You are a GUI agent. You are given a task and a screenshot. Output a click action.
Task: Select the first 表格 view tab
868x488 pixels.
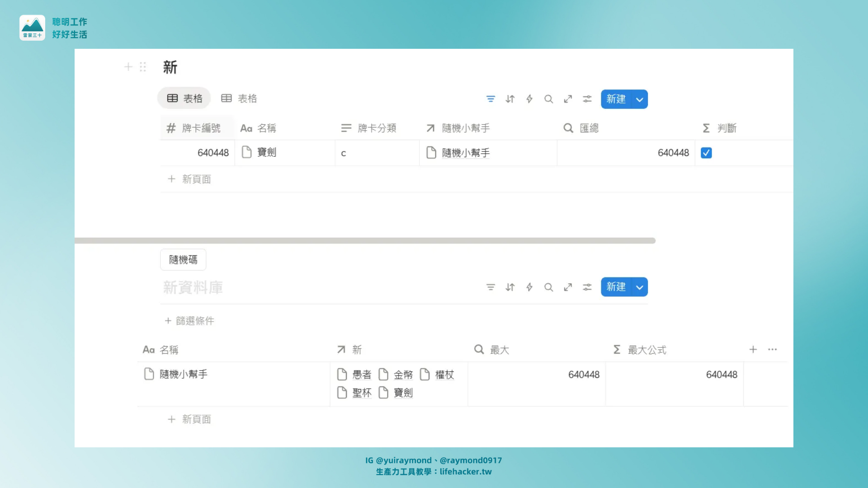click(x=184, y=99)
